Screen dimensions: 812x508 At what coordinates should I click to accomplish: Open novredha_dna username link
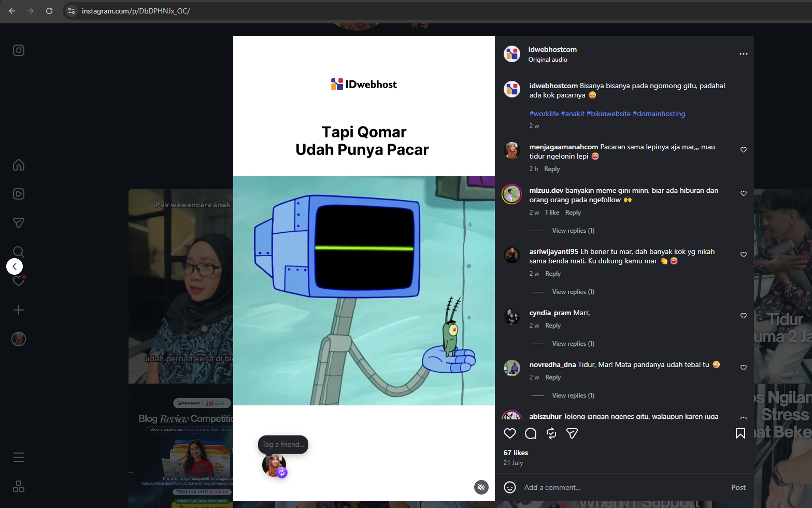pyautogui.click(x=552, y=364)
